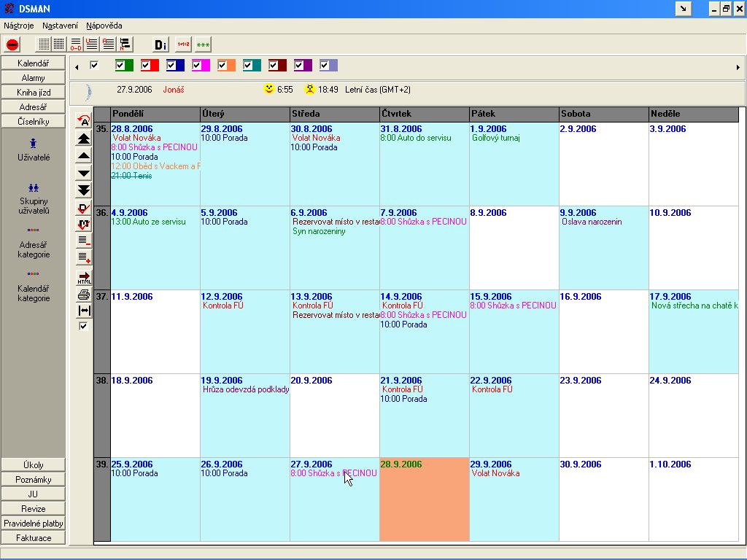Open the Nastavení menu

click(60, 26)
